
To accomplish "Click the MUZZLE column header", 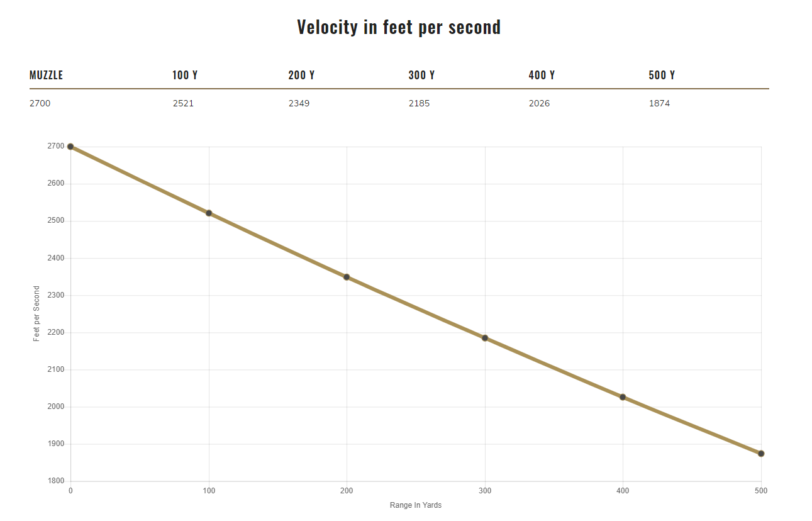I will point(47,76).
